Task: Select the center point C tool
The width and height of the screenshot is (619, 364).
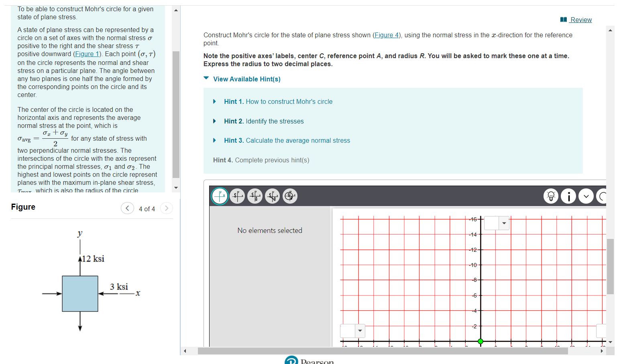Action: 237,196
